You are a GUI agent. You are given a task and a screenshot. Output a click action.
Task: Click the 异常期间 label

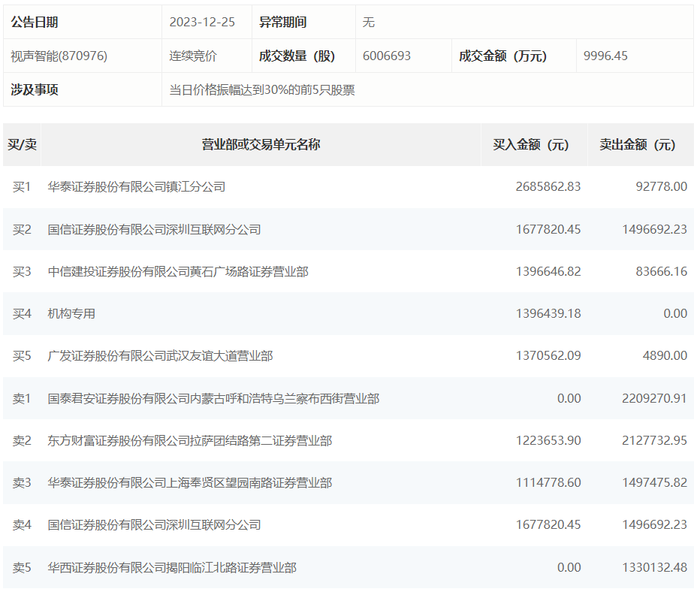point(283,22)
